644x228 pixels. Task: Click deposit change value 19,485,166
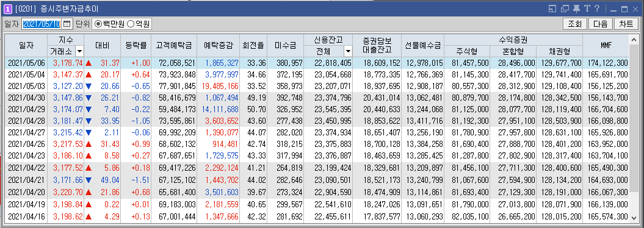pos(221,86)
